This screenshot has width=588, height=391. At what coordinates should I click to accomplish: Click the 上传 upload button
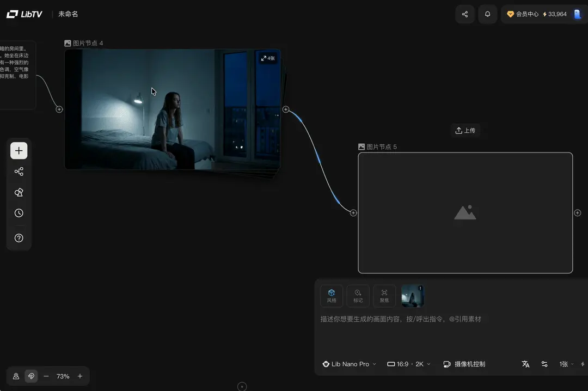coord(466,130)
